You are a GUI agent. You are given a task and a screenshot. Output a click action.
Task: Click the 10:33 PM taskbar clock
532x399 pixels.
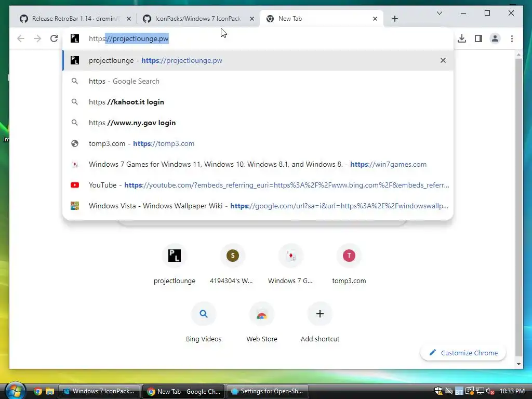click(512, 391)
